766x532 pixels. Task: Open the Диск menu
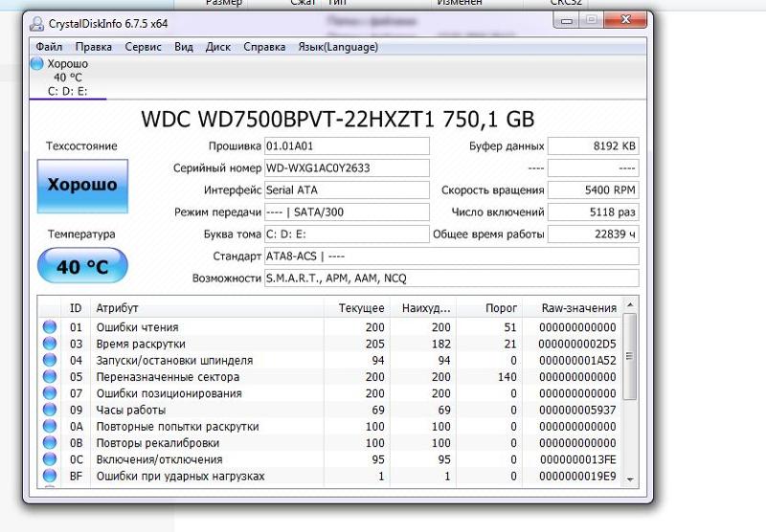tap(218, 47)
